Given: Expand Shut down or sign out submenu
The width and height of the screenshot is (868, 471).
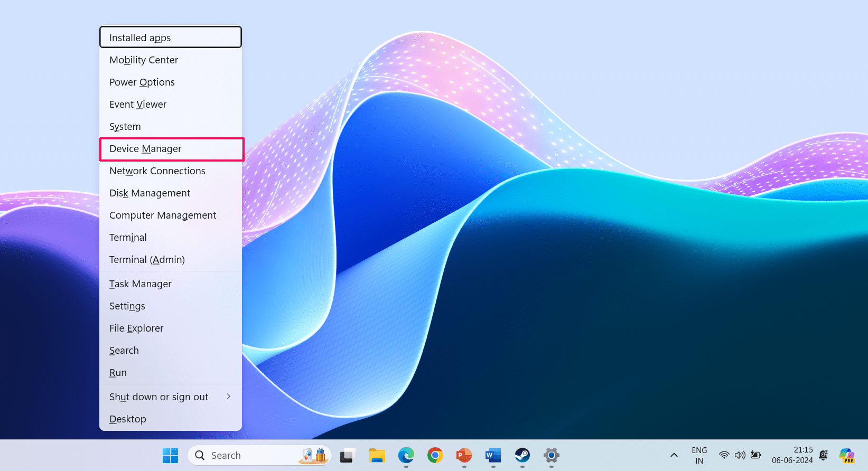Looking at the screenshot, I should [x=171, y=397].
